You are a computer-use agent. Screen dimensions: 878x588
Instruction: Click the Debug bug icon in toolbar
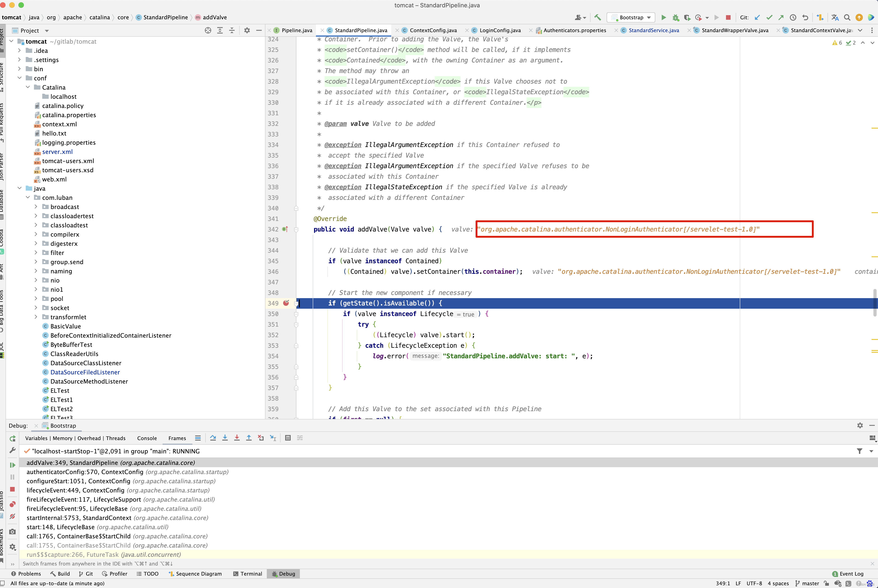675,17
